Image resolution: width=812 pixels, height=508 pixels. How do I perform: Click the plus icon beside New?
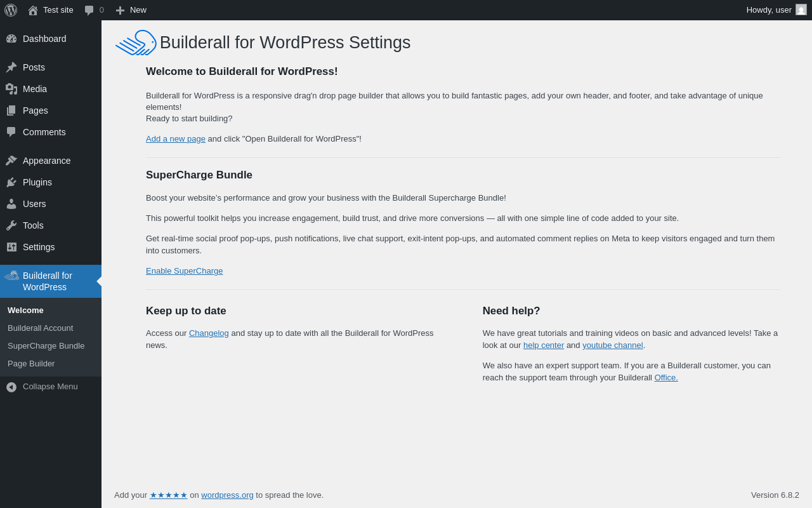pos(120,10)
